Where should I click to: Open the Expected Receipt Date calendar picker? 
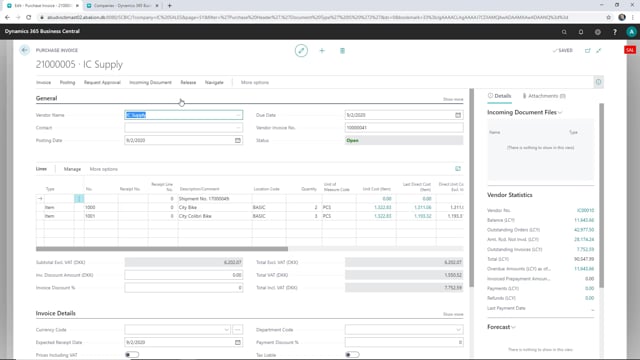[238, 342]
